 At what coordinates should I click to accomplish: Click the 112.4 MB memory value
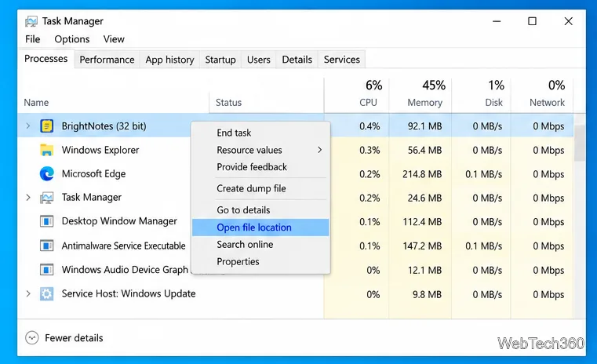(422, 222)
